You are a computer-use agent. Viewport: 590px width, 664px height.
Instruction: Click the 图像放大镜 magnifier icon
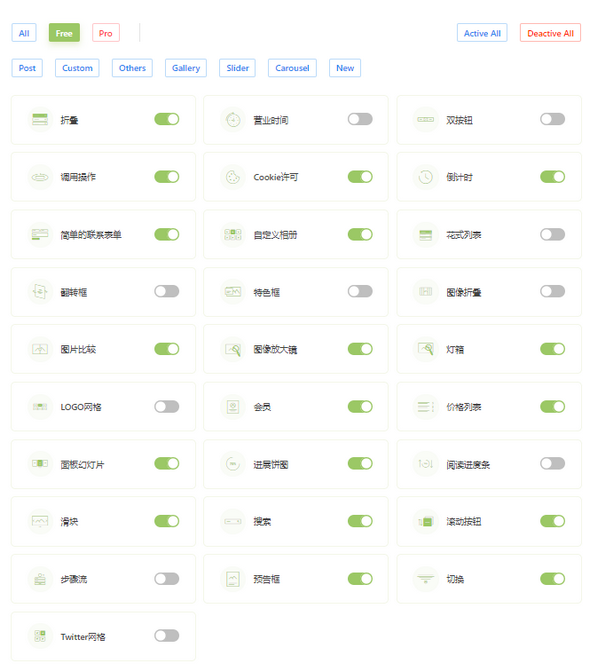(x=233, y=349)
